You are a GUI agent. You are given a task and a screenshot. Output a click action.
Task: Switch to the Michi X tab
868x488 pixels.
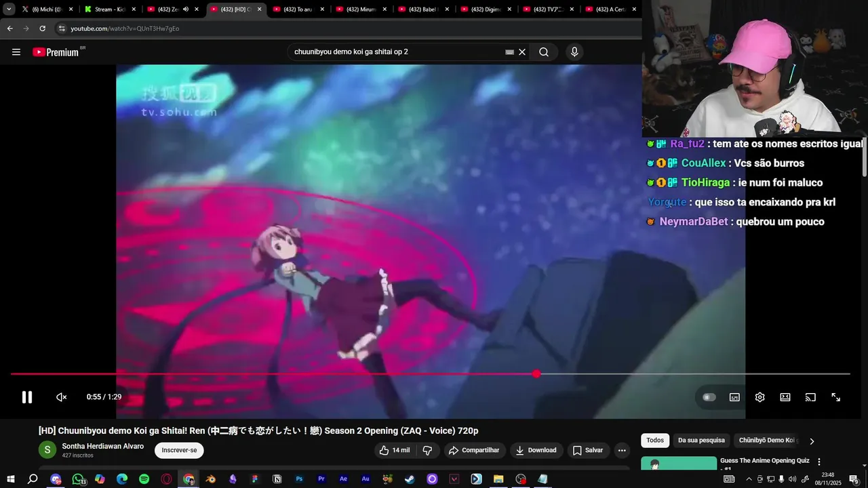(x=46, y=9)
